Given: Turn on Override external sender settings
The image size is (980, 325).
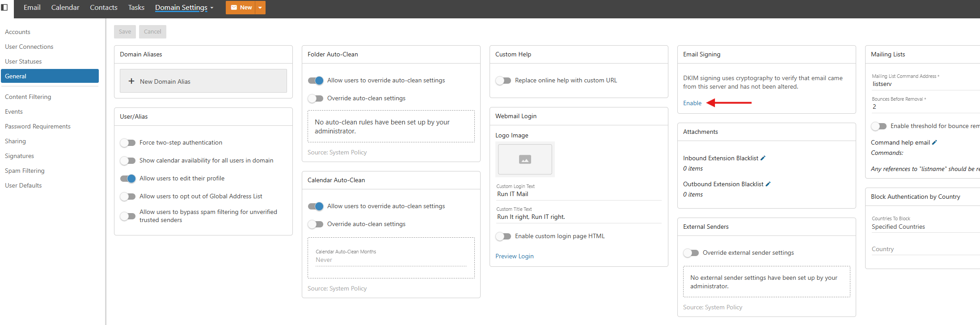Looking at the screenshot, I should click(691, 253).
